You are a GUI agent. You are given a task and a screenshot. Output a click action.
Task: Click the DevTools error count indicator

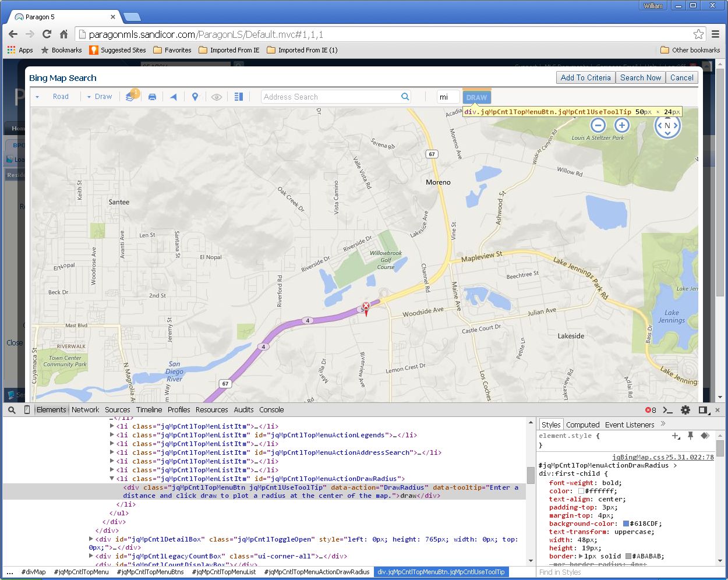coord(651,410)
